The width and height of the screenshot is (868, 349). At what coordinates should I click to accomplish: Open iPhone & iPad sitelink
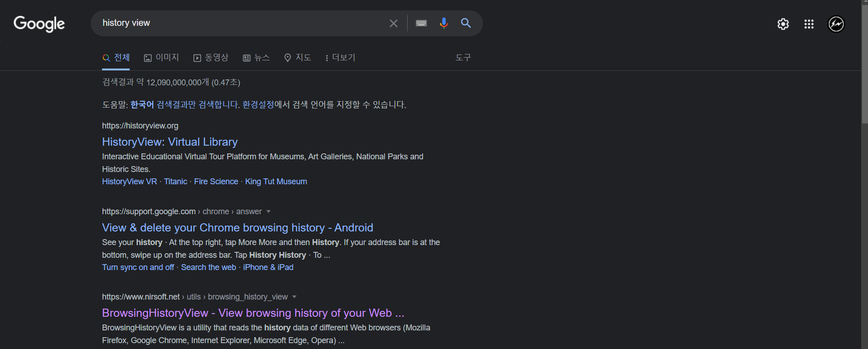pos(268,267)
